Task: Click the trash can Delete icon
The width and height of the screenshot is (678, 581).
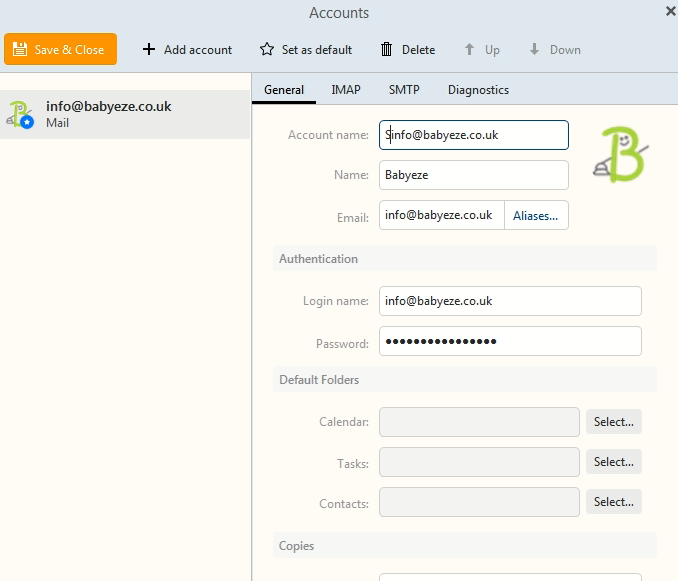Action: click(387, 49)
